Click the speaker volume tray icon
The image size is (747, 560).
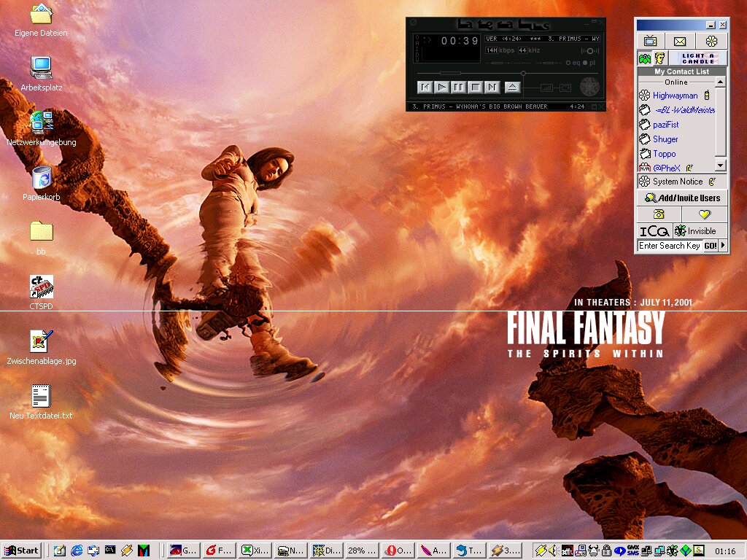tap(553, 551)
